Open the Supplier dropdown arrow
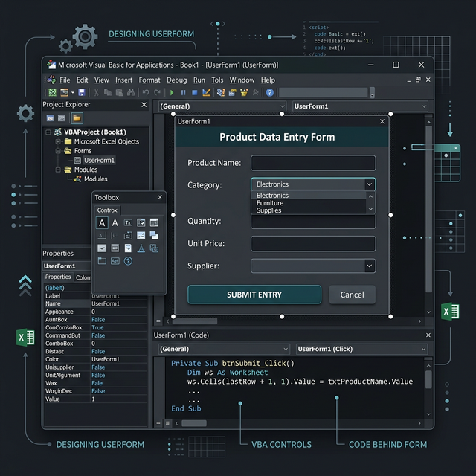476x476 pixels. click(x=369, y=266)
